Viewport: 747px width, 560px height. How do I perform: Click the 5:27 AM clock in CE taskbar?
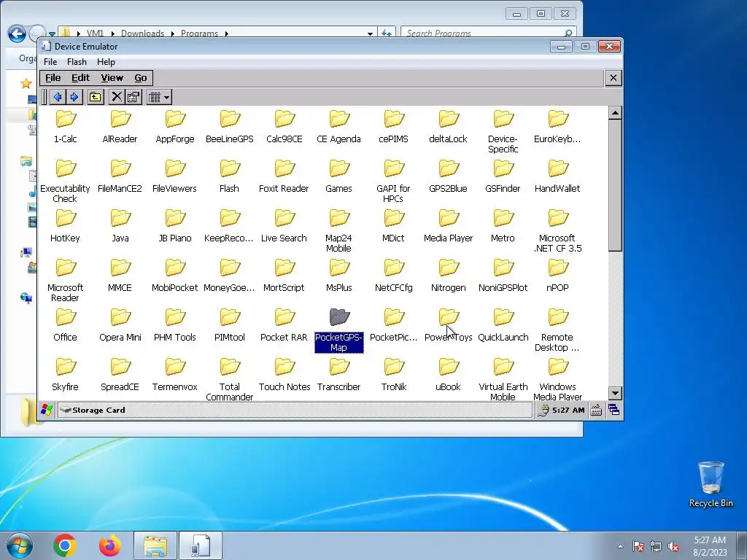(568, 410)
